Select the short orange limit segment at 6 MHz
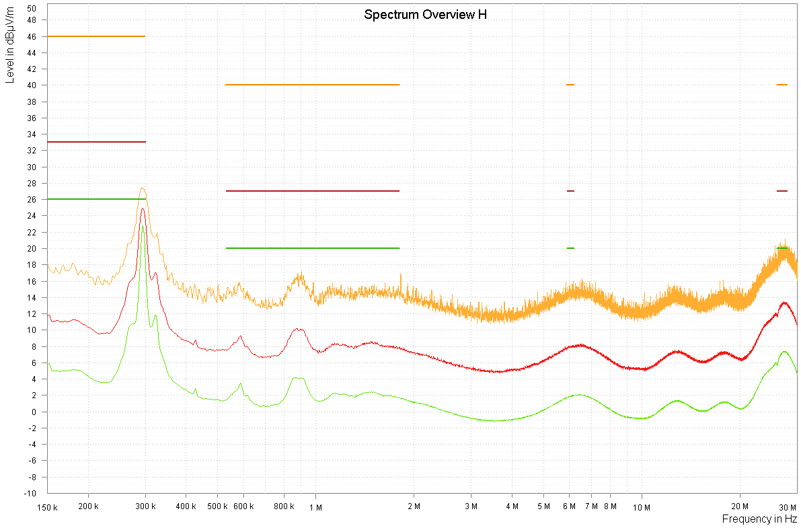Screen dimensions: 801x532 point(570,85)
